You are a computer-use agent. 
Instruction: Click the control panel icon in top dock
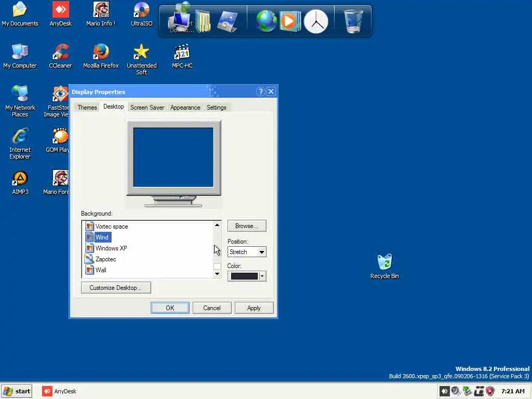[227, 21]
